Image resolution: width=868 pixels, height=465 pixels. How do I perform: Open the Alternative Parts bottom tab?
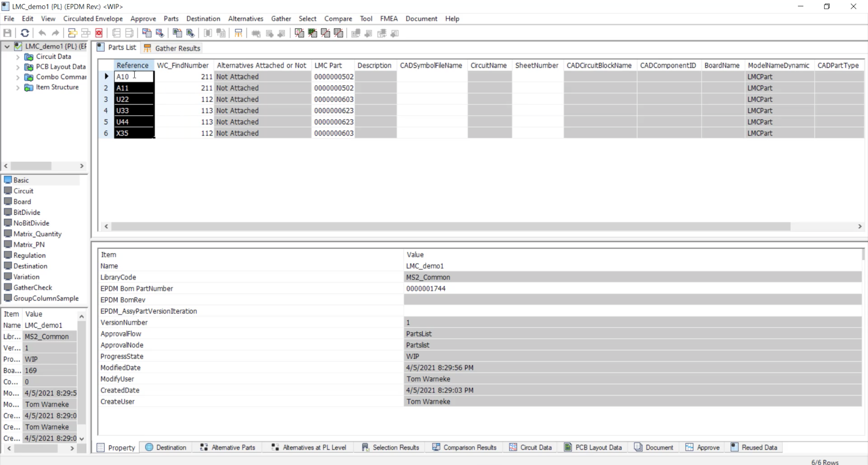tap(228, 447)
